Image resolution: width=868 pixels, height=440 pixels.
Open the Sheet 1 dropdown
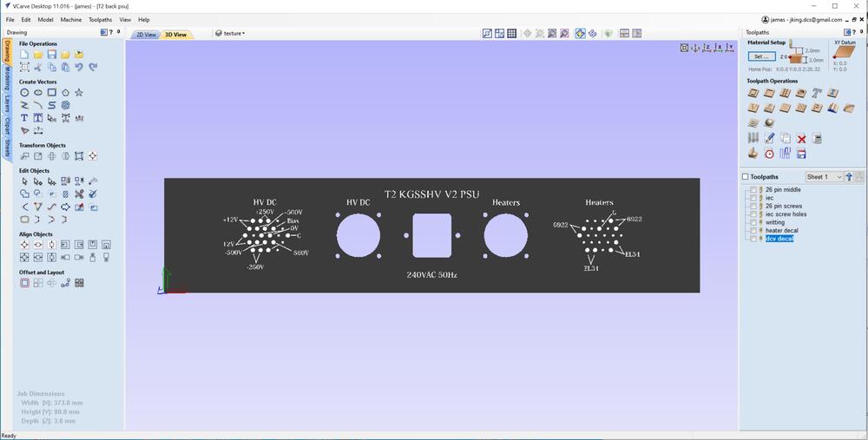824,177
